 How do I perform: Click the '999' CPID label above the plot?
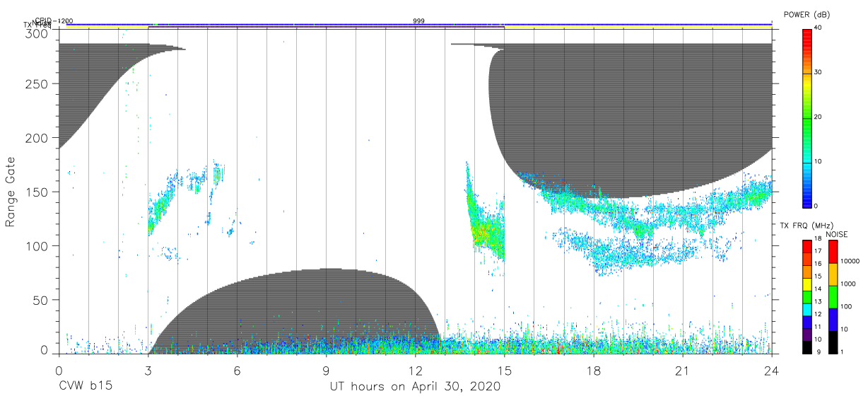coord(418,21)
